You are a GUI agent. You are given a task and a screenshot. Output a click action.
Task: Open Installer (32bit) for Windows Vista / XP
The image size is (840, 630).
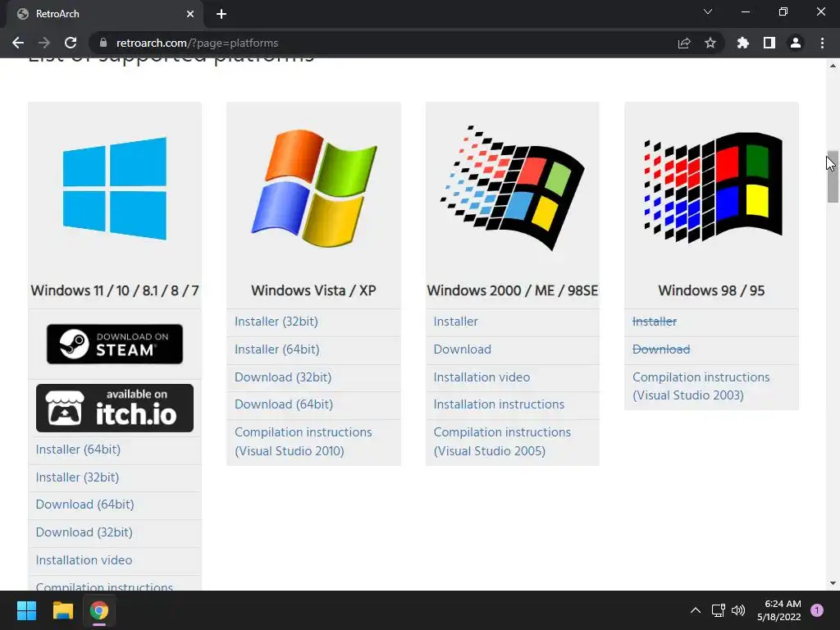(x=276, y=322)
